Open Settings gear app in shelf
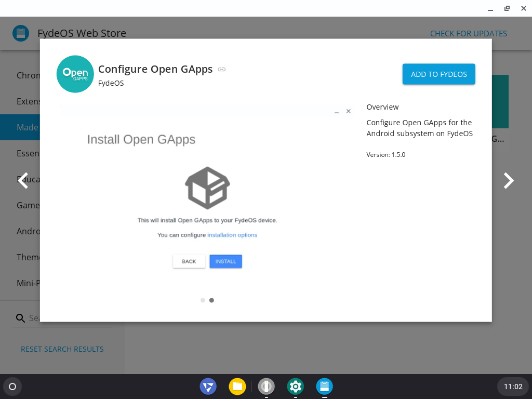Viewport: 532px width, 399px height. (296, 387)
